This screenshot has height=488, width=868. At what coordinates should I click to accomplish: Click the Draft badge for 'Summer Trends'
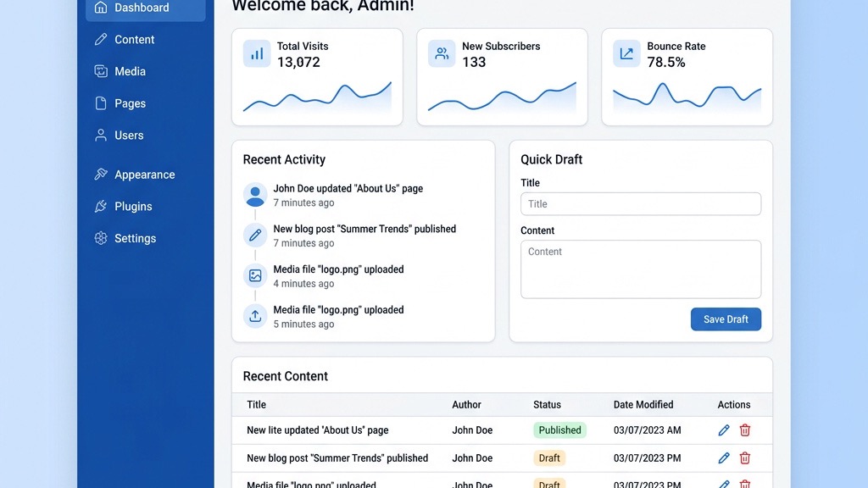[x=548, y=457]
